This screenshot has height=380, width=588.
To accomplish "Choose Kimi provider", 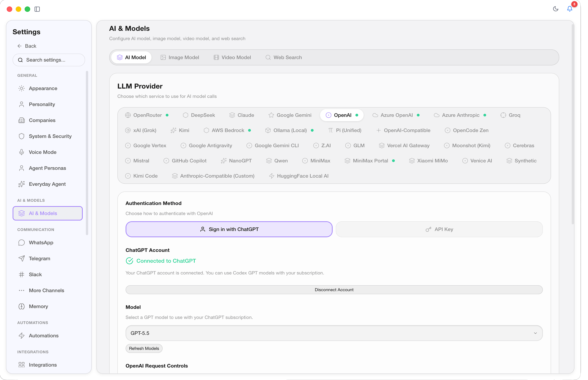I will tap(180, 130).
